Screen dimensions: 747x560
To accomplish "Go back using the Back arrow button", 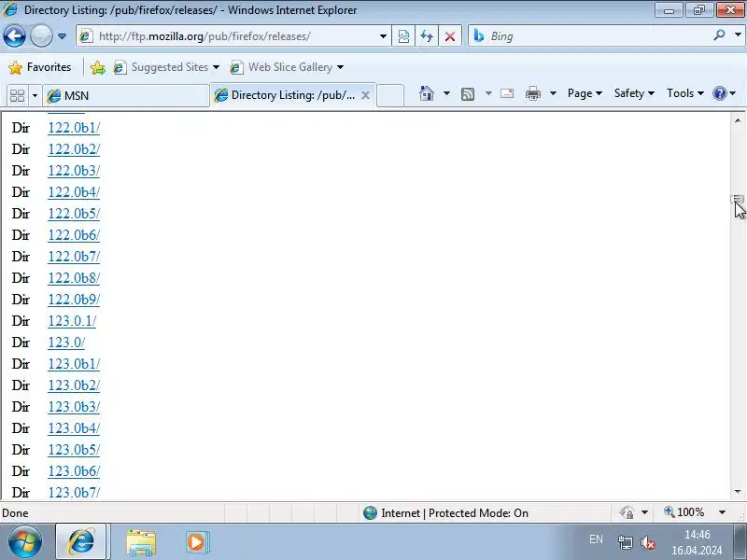I will pyautogui.click(x=14, y=36).
